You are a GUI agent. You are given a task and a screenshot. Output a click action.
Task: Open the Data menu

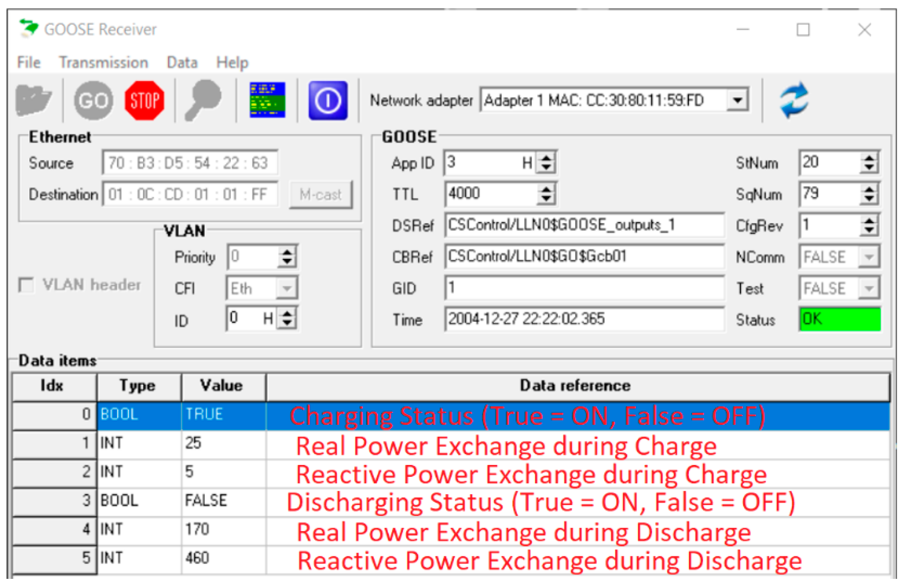pyautogui.click(x=182, y=62)
